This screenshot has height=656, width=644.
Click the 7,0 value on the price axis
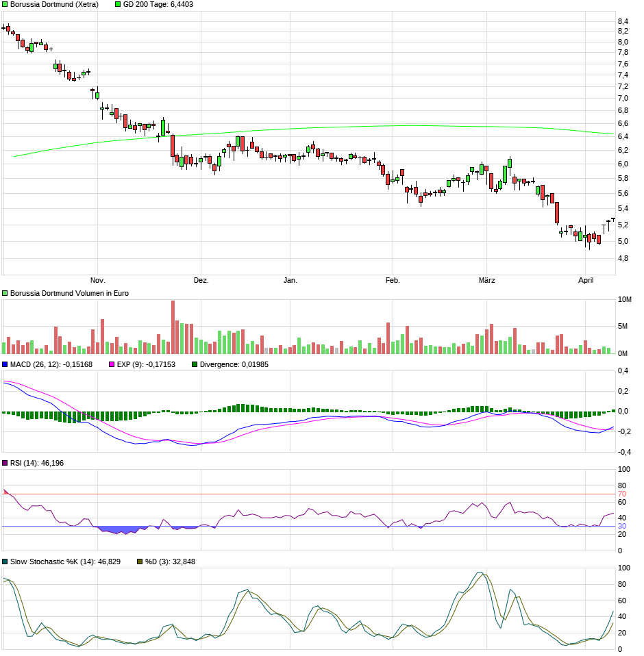point(623,99)
